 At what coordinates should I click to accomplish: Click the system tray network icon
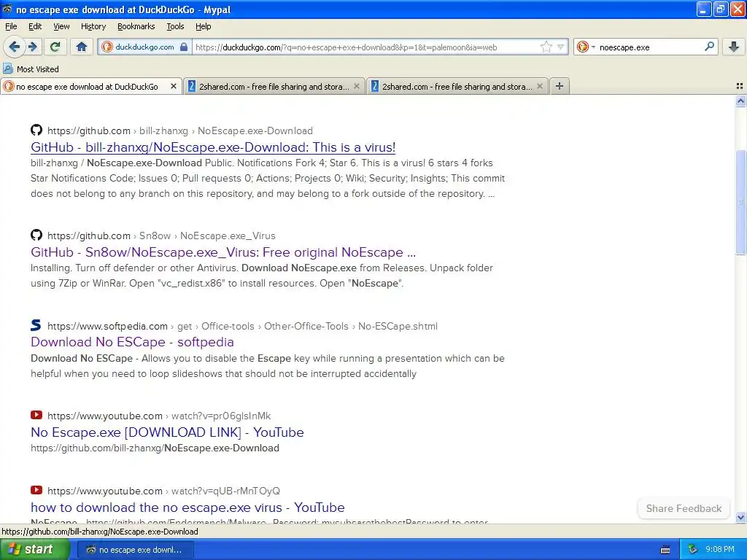point(692,550)
